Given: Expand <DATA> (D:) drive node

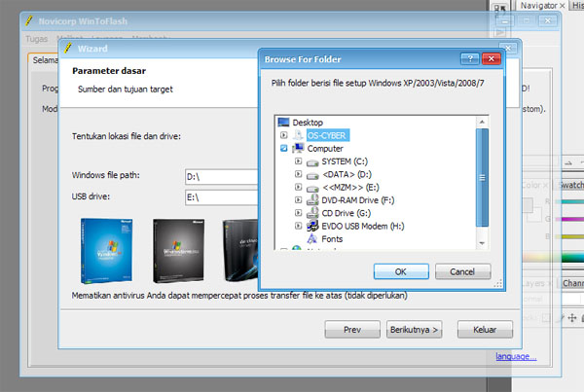Looking at the screenshot, I should click(298, 174).
